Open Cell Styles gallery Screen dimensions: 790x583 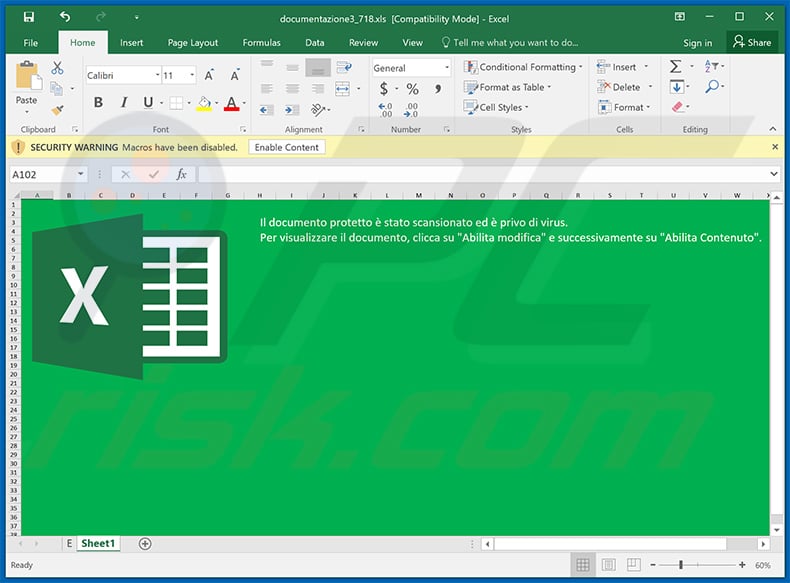click(496, 107)
